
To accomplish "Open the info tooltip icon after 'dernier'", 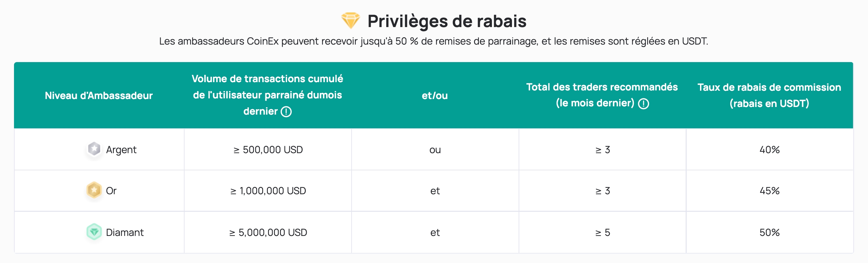I will point(286,112).
